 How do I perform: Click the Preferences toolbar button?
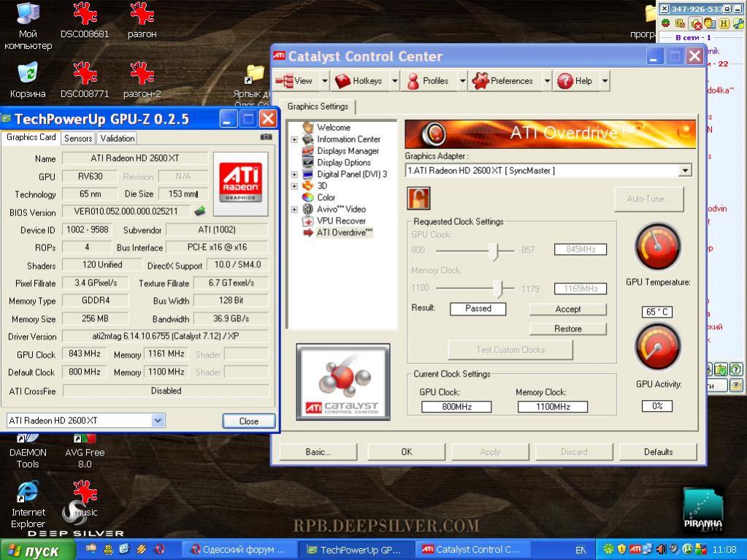tap(506, 81)
